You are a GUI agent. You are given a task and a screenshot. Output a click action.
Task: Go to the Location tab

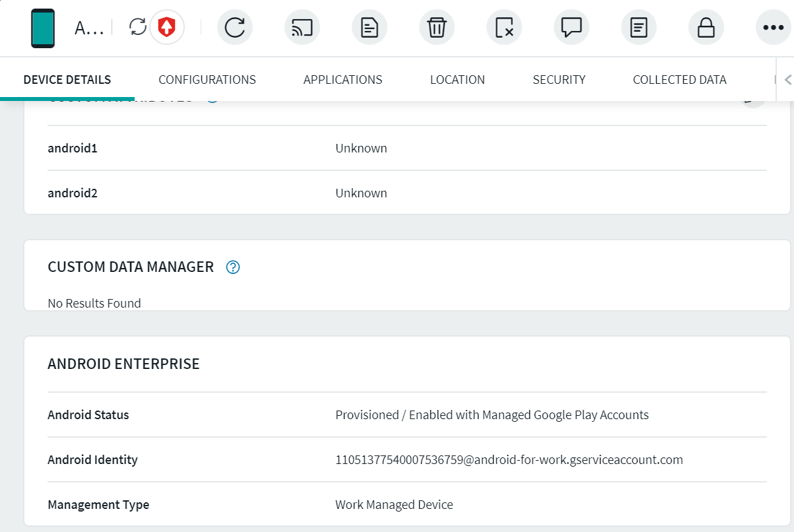457,80
